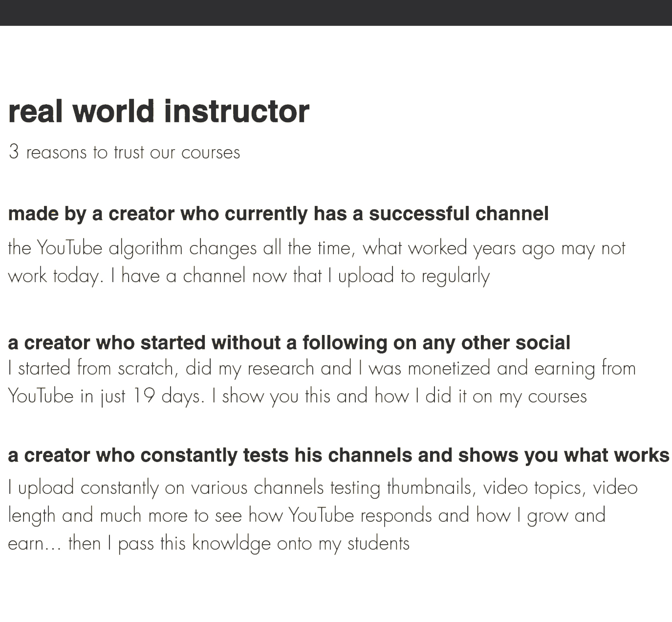
Task: Click the 'real world instructor' heading
Action: pyautogui.click(x=159, y=111)
